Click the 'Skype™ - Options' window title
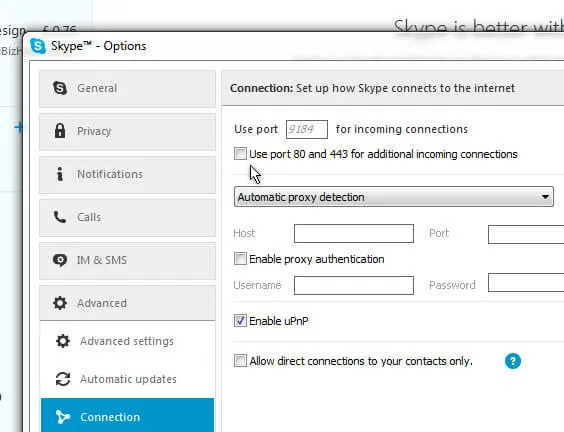This screenshot has height=432, width=564. tap(99, 46)
